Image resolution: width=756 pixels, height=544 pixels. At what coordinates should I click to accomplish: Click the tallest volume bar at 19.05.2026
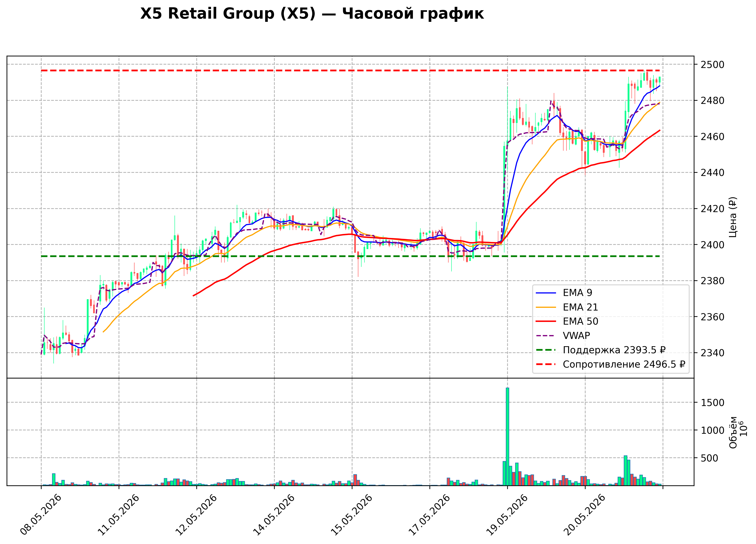coord(507,437)
